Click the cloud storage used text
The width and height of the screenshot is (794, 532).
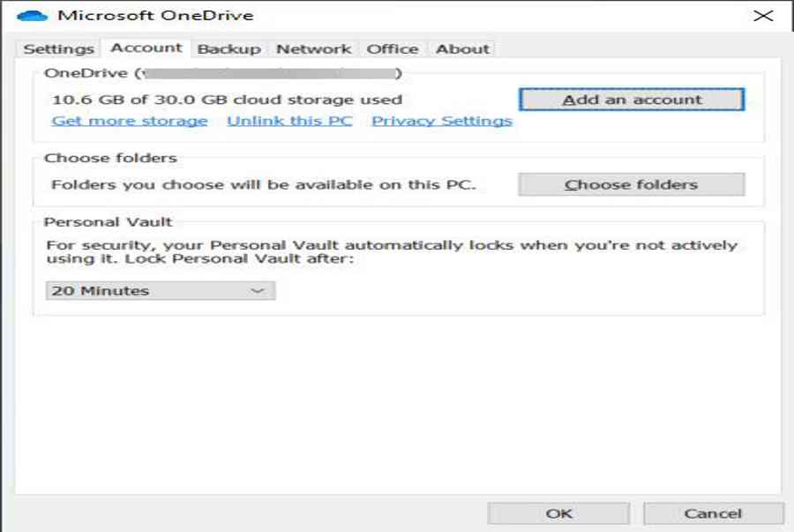coord(227,100)
